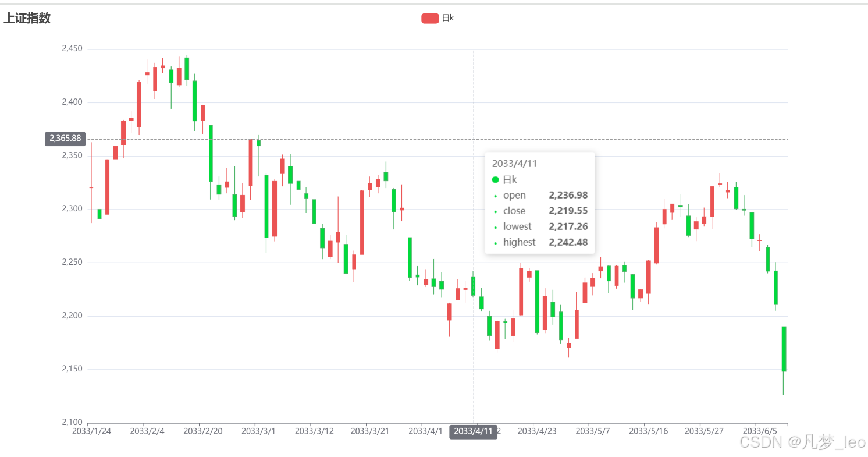Select the 2033/2/4 x-axis date
Screen dimensions: 868x457
[x=147, y=431]
